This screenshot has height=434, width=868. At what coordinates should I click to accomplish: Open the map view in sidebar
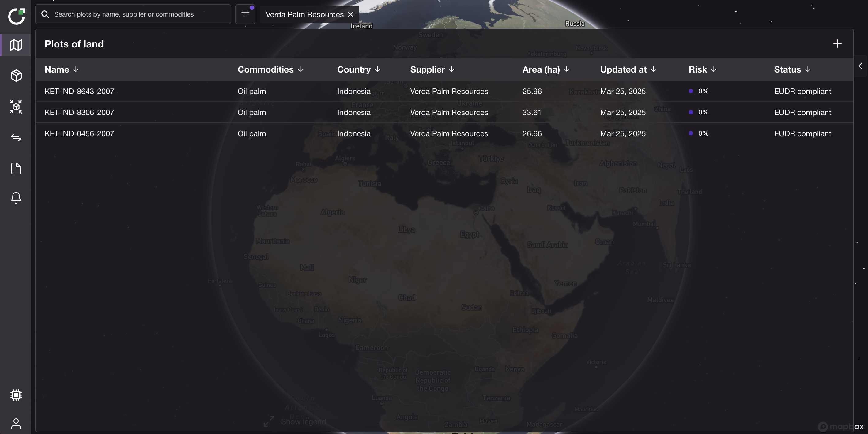click(16, 45)
